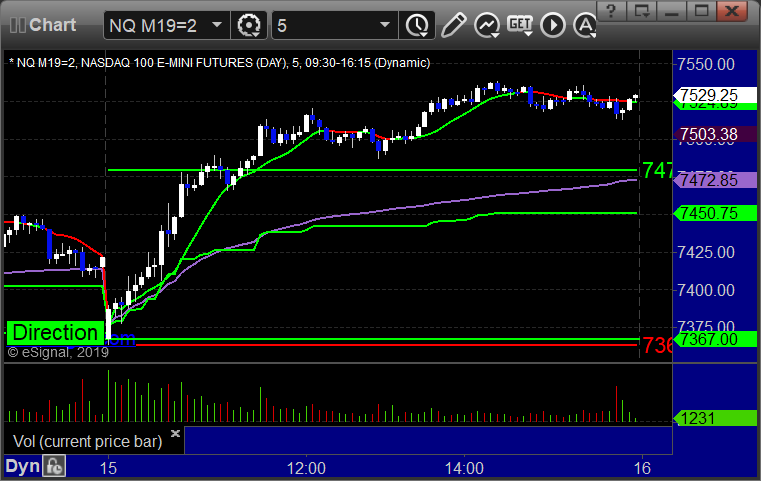Close the Vol current price bar pane
The width and height of the screenshot is (761, 481).
coord(175,433)
